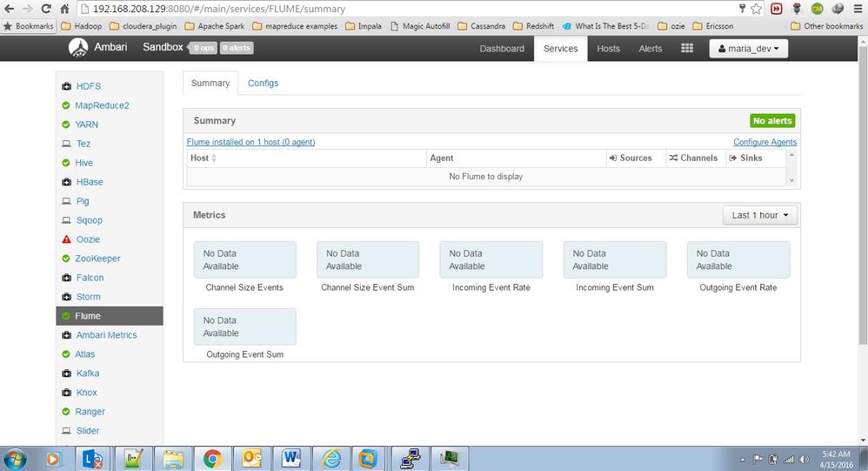
Task: Open Channel Size Event Sum widget
Action: (x=368, y=260)
